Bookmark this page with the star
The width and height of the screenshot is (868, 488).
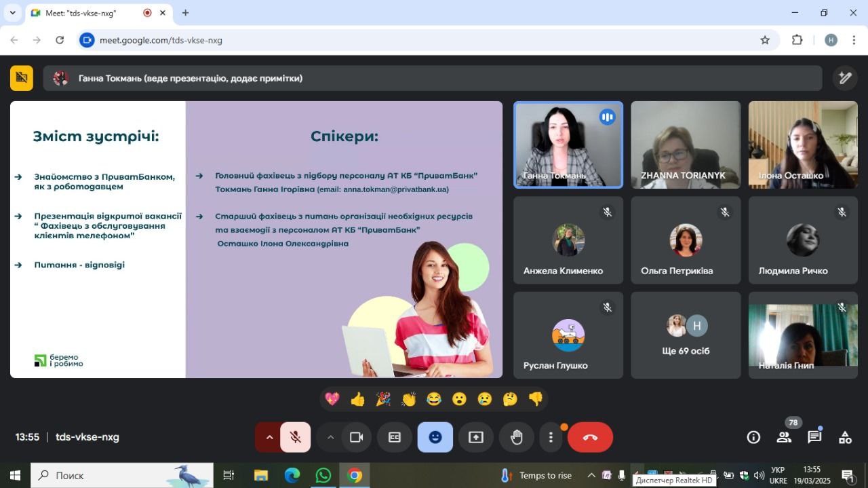tap(765, 40)
